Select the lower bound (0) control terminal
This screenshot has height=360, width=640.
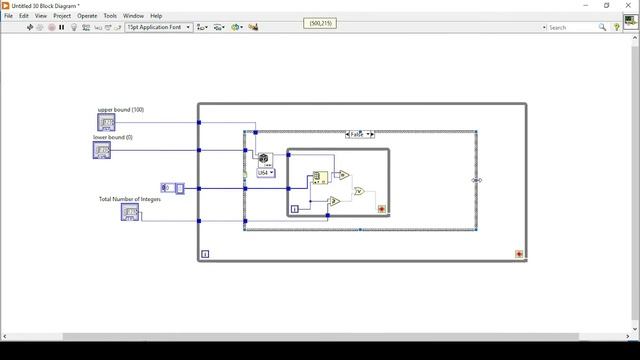click(x=102, y=150)
